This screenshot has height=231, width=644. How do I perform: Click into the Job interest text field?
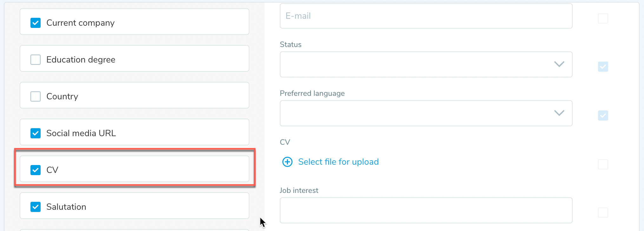tap(426, 210)
